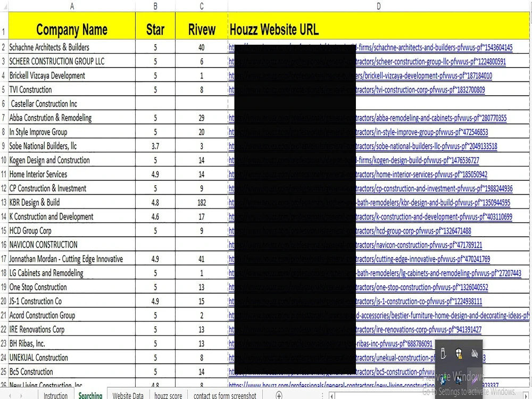Switch to the houzz score sheet tab
The width and height of the screenshot is (532, 399).
[168, 395]
